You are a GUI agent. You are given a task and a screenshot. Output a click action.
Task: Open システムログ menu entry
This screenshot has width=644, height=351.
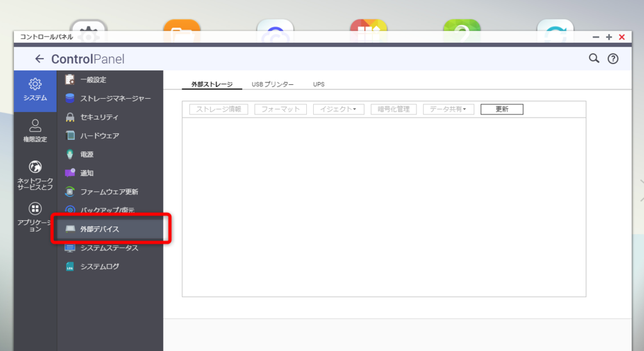[110, 266]
